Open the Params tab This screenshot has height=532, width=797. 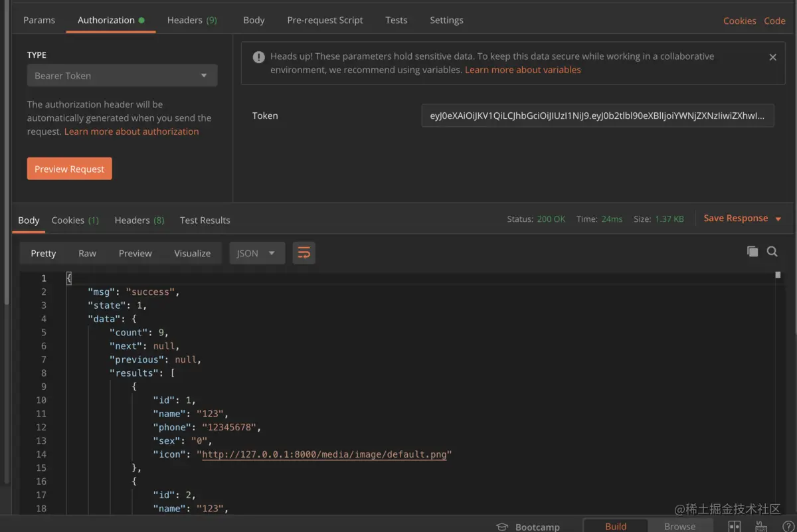tap(39, 20)
